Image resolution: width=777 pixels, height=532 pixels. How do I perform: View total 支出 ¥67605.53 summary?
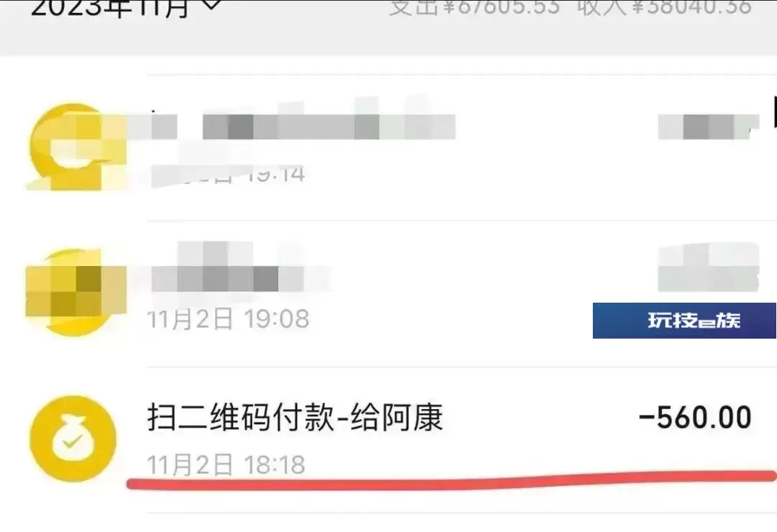[x=474, y=7]
